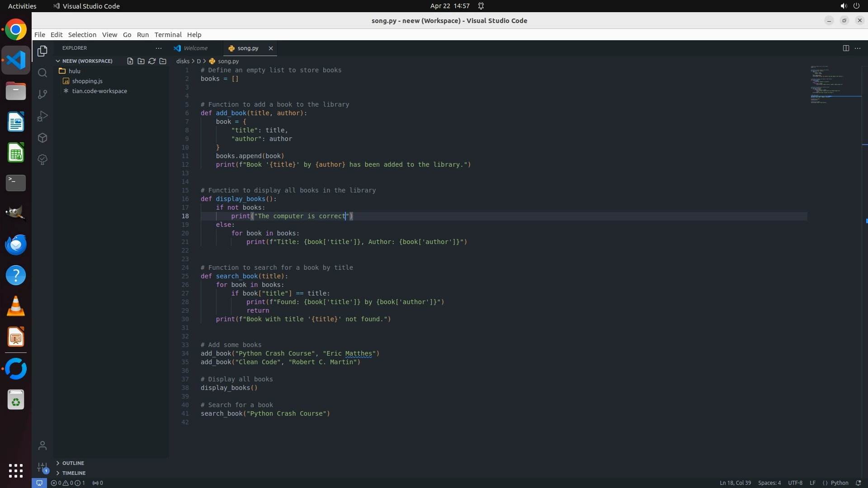Change Python language mode in status bar

(839, 483)
